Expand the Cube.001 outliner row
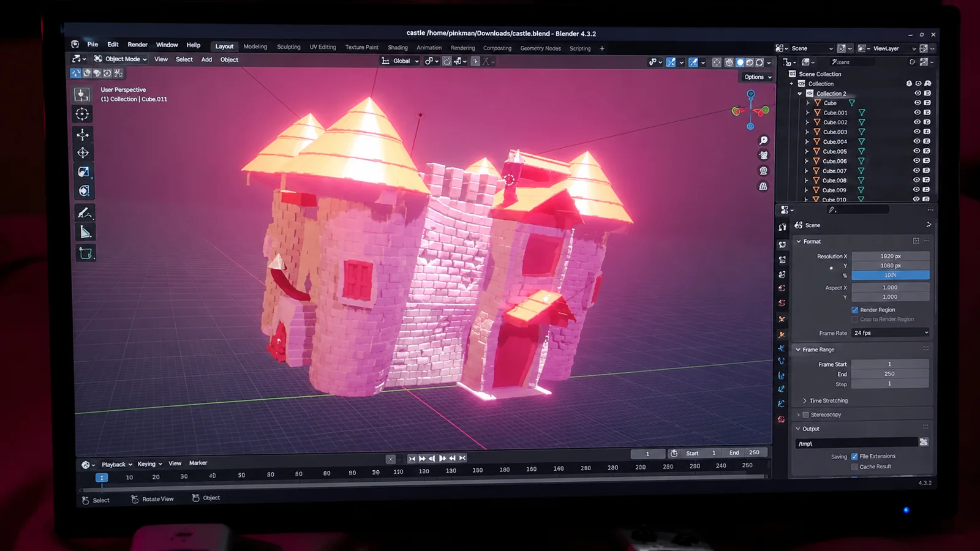Screen dimensions: 980x551 (807, 113)
